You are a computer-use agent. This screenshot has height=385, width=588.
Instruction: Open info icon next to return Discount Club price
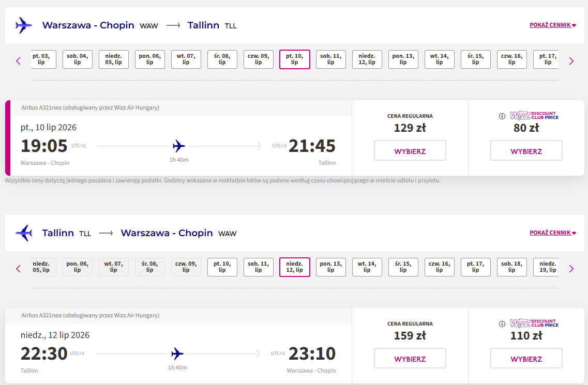pyautogui.click(x=502, y=324)
